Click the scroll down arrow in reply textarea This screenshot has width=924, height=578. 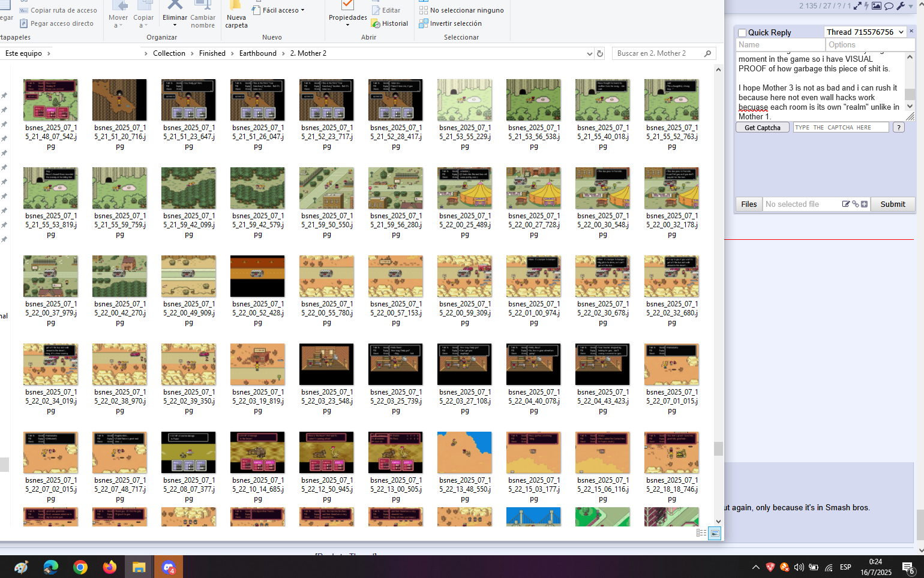point(910,106)
